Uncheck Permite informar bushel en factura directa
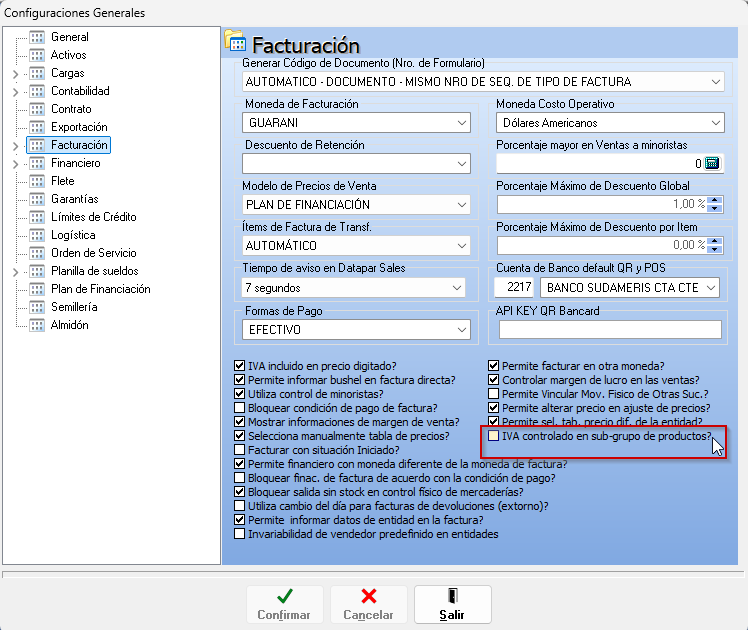The image size is (748, 630). (239, 380)
